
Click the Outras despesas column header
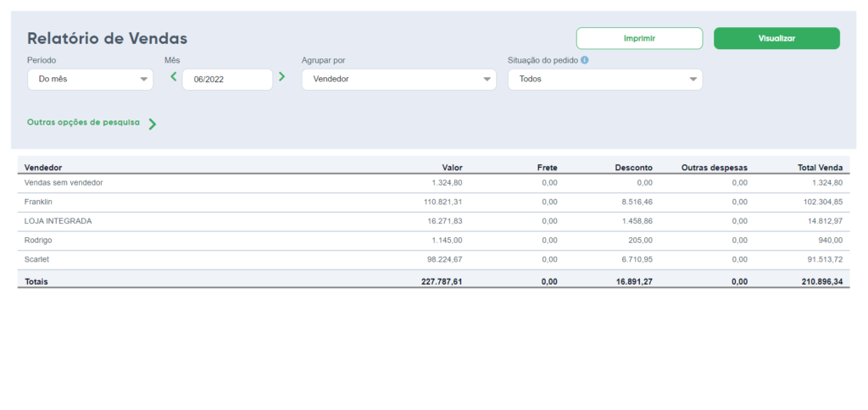715,167
